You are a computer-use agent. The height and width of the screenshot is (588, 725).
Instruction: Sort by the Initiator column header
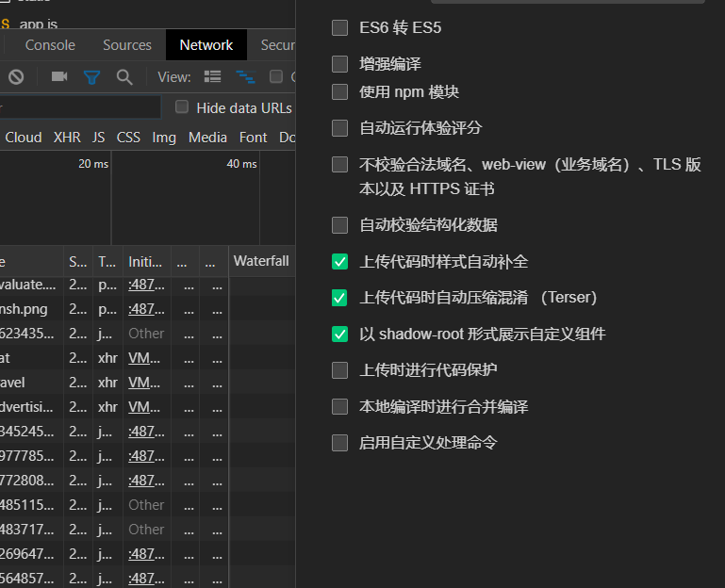[146, 262]
